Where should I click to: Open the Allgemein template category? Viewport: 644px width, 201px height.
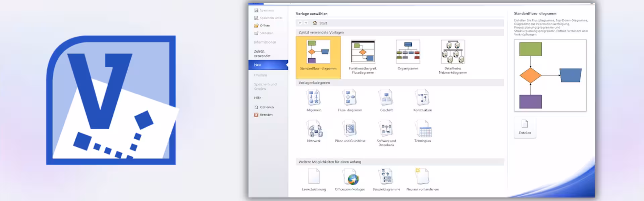314,100
